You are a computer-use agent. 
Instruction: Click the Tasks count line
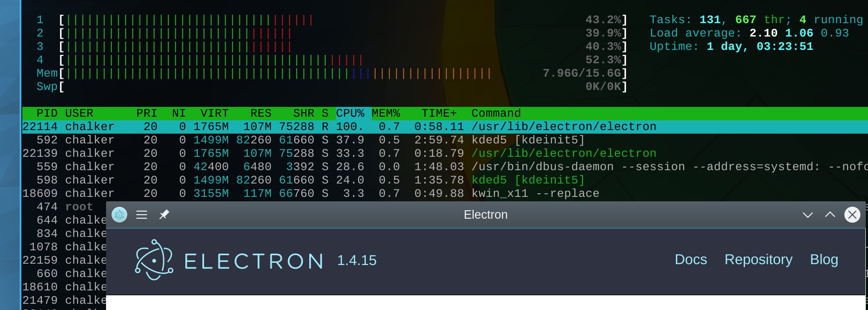(x=756, y=20)
